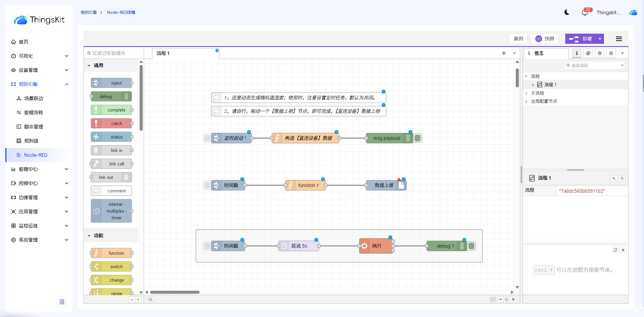The image size is (644, 317).
Task: Expand the 子流程 tree item
Action: (x=527, y=93)
